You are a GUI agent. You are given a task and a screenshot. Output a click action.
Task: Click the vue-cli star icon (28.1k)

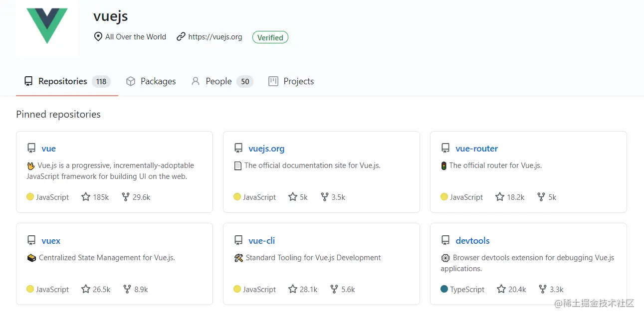point(293,289)
